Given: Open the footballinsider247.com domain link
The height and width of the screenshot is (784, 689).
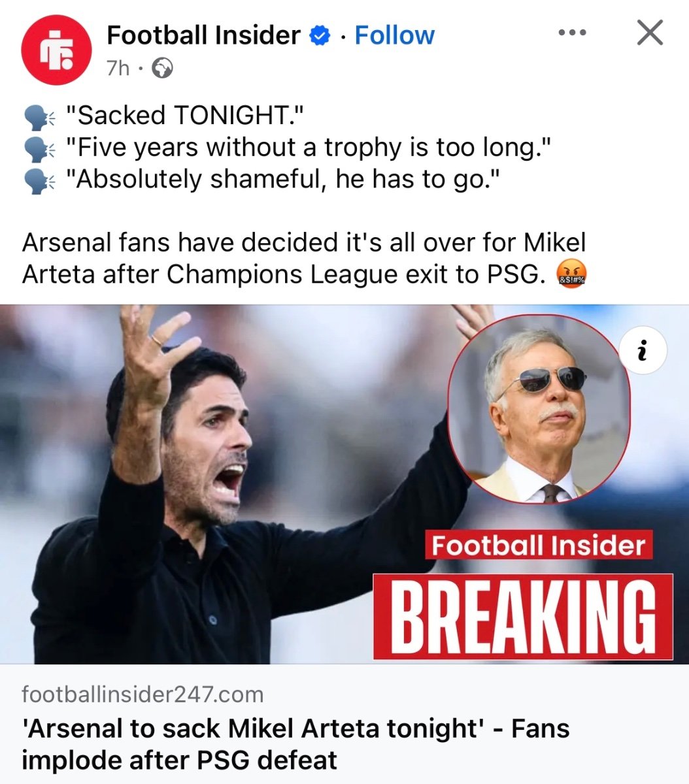Looking at the screenshot, I should point(143,694).
